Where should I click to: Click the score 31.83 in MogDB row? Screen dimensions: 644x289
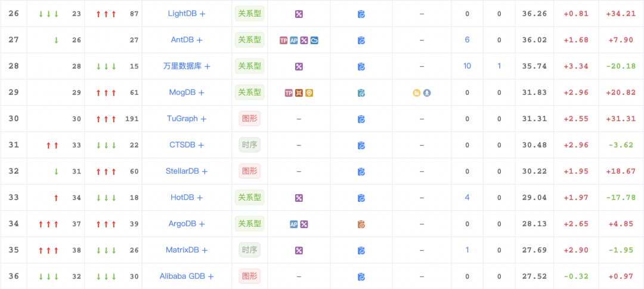(x=534, y=93)
